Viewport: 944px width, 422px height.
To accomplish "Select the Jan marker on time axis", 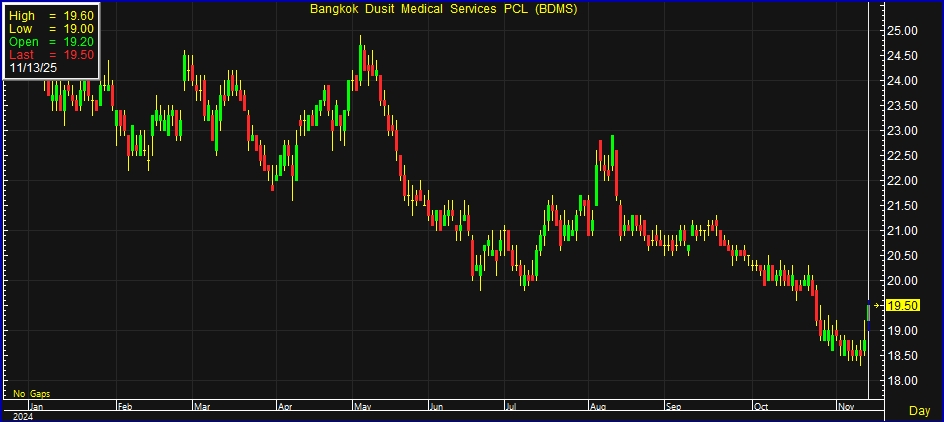I will (x=37, y=407).
